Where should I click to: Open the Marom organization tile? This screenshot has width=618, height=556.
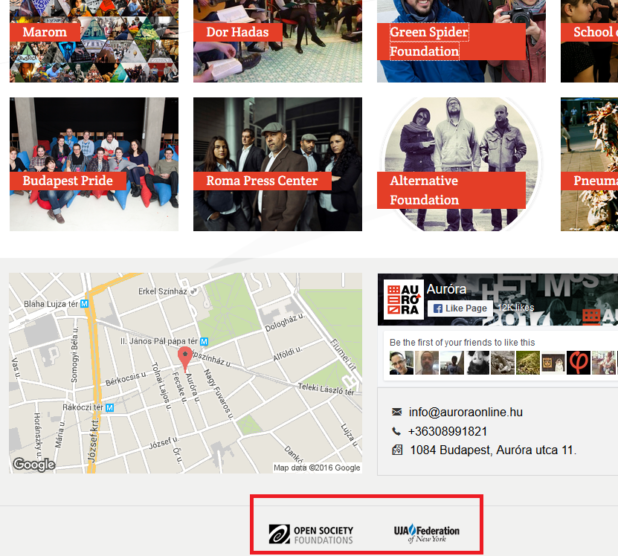94,40
